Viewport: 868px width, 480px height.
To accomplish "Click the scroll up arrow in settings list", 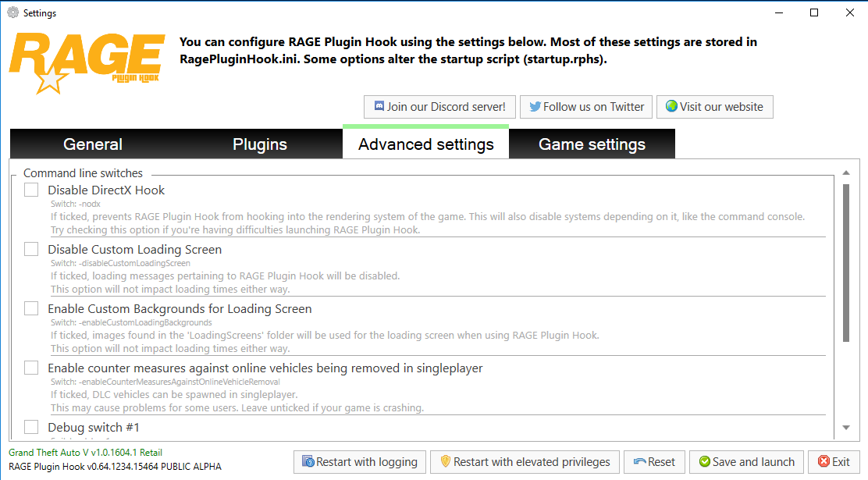I will click(846, 172).
